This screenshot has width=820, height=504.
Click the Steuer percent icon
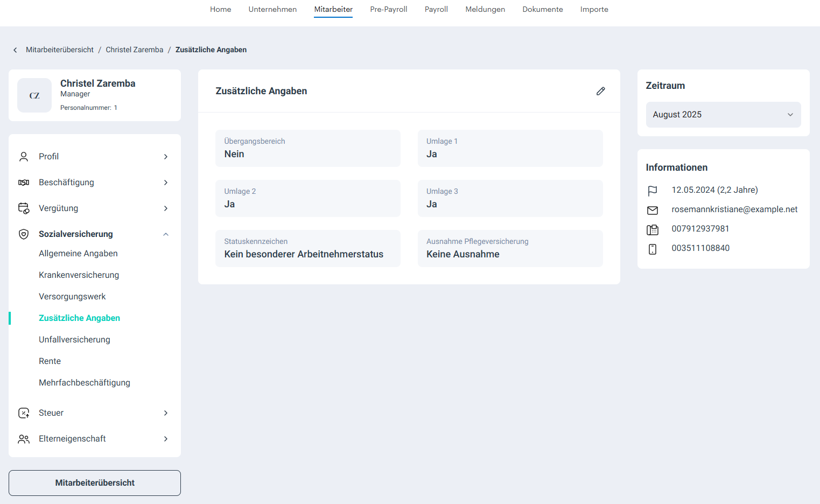point(24,413)
